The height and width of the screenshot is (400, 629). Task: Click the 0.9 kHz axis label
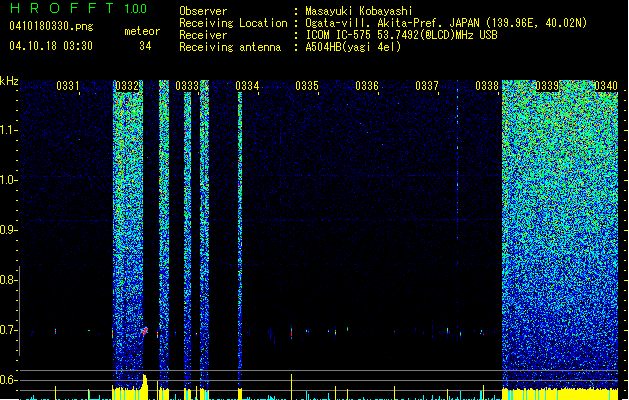(x=8, y=230)
